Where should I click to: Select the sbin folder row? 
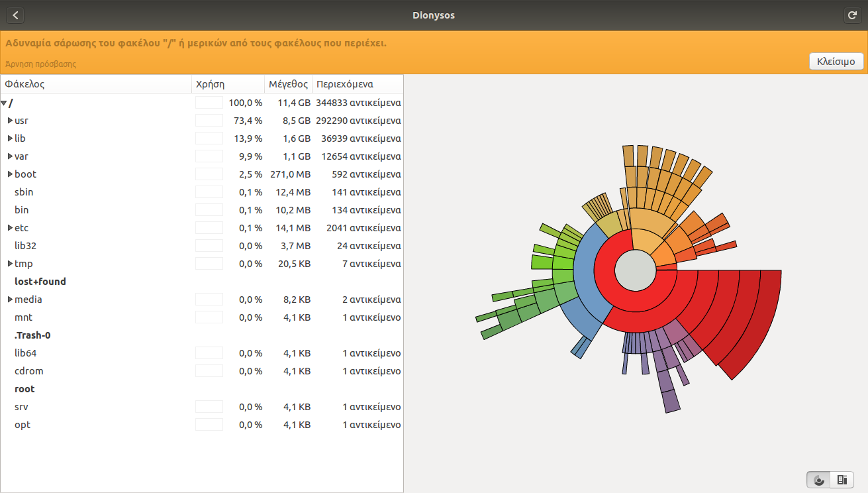[x=24, y=192]
